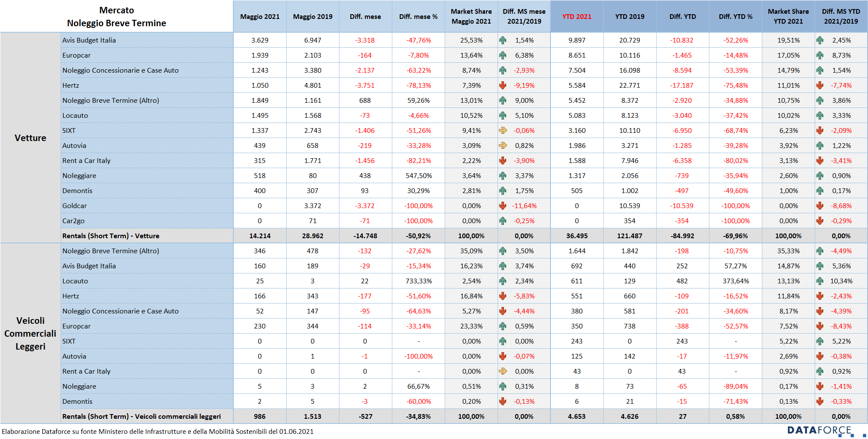Click the '4.653' total cell
Viewport: 868px width, 439px height.
(577, 417)
